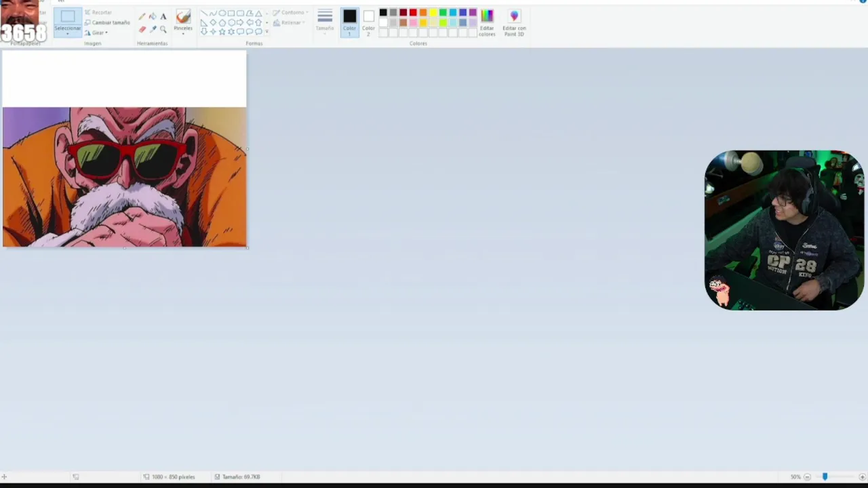Choose the rectangle shape
Image resolution: width=868 pixels, height=488 pixels.
231,14
